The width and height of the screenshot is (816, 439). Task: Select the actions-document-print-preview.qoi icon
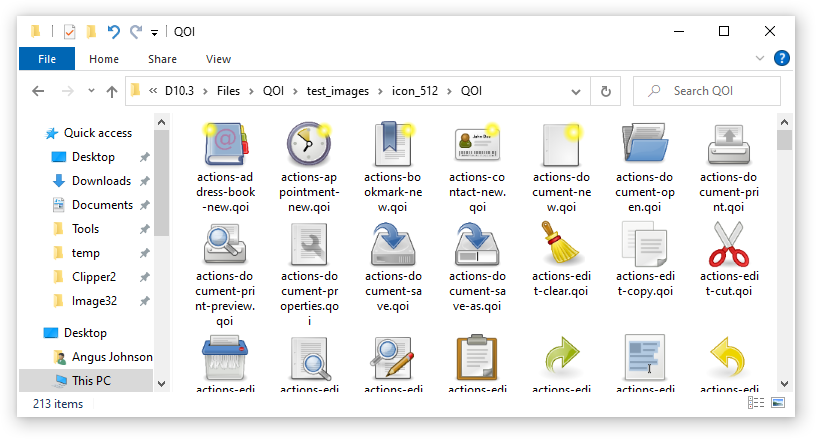point(225,243)
